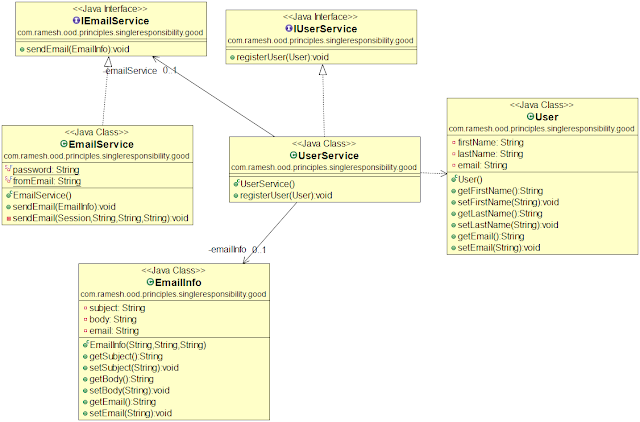Click the method icon beside getBody():String

pyautogui.click(x=85, y=380)
